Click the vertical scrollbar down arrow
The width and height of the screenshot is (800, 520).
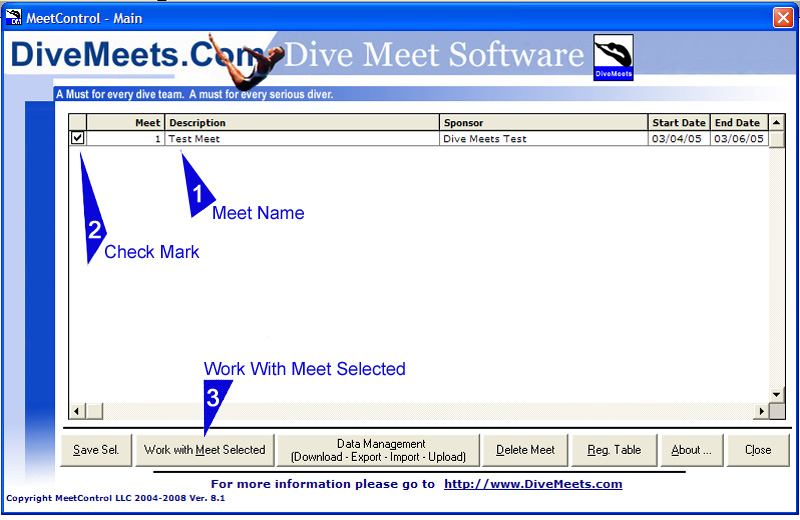777,394
